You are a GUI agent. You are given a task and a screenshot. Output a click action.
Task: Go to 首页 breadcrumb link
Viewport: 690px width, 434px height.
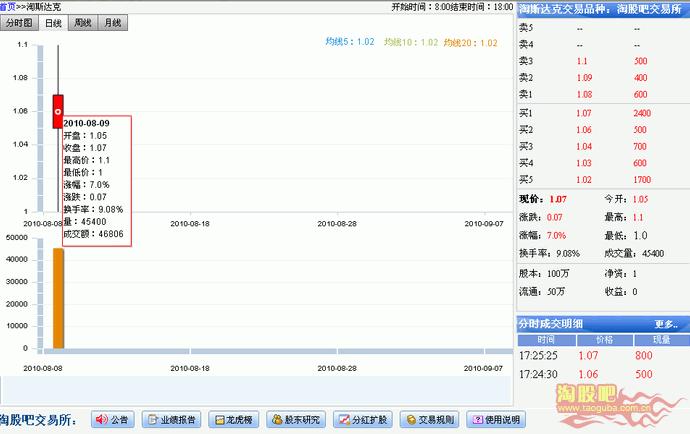[7, 7]
